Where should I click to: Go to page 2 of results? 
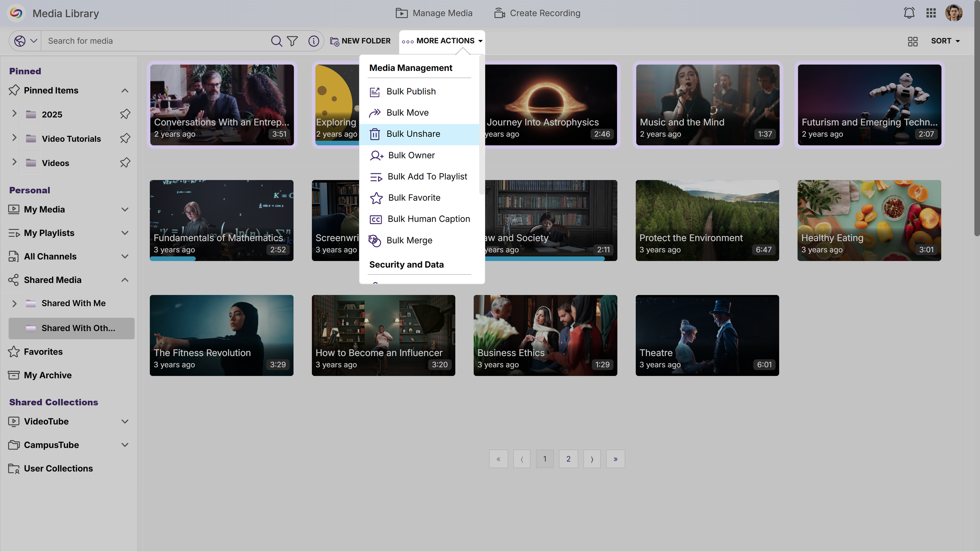click(x=568, y=459)
